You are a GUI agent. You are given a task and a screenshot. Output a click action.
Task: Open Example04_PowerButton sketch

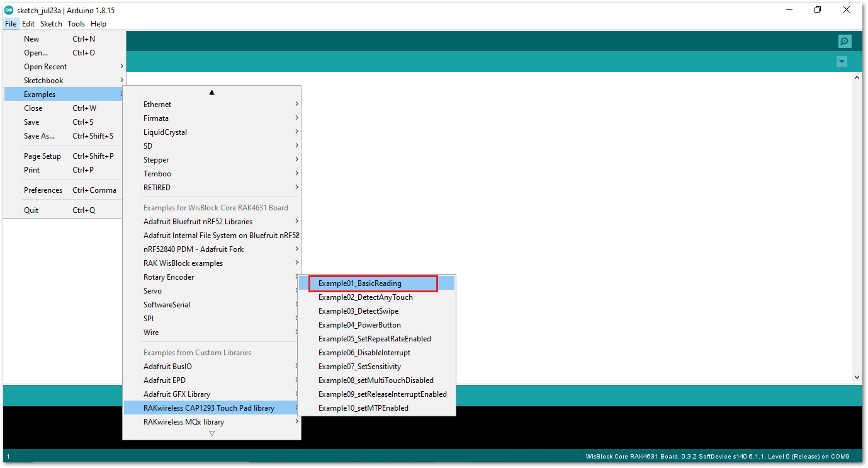pyautogui.click(x=376, y=325)
